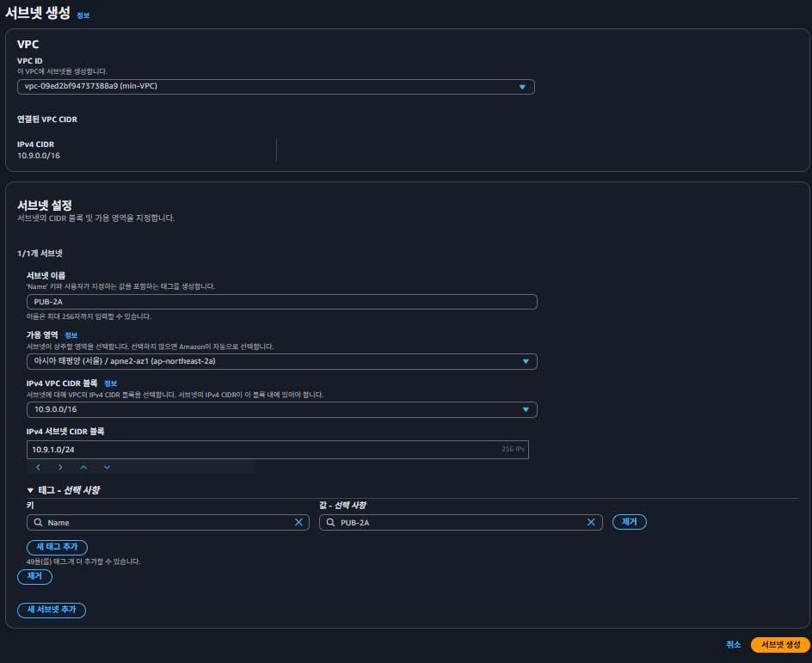
Task: Click the orange 서브넷 생성 button
Action: tap(780, 644)
